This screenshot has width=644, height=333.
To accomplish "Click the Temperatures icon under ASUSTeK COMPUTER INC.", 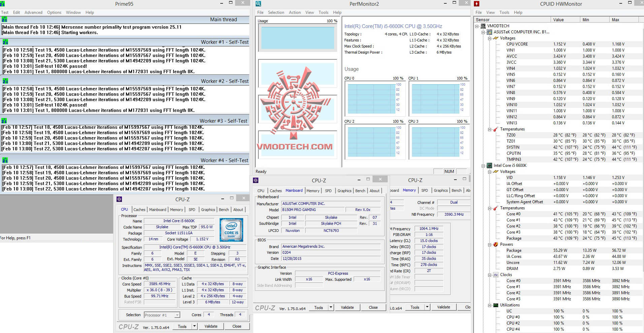I will (496, 129).
